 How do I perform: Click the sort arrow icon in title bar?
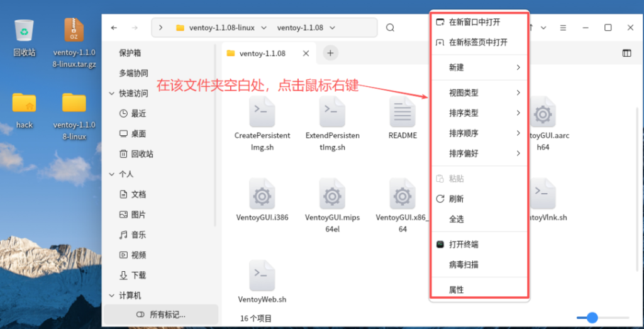pos(531,28)
